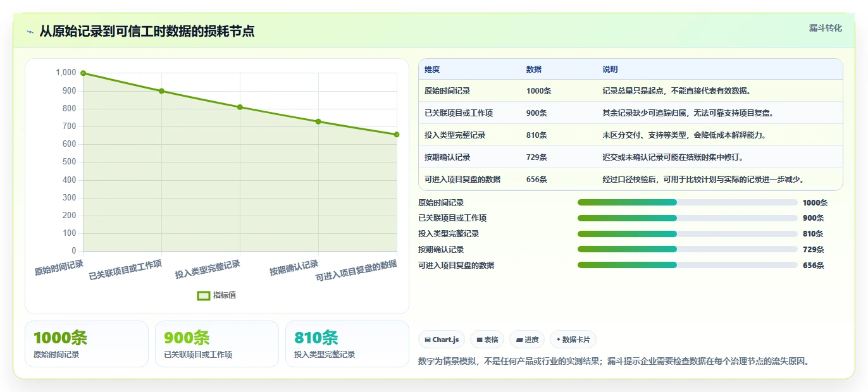Click the title 从原始记录到可信工时数据的损耗节点
This screenshot has height=392, width=868.
click(x=147, y=32)
